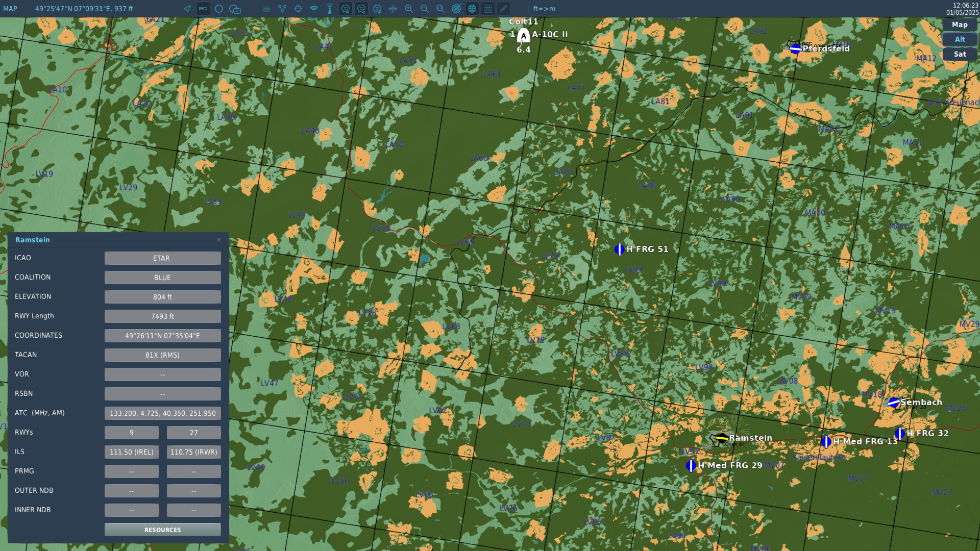Select the Colt11 A-10C II aircraft symbol
Viewport: 980px width, 551px height.
click(x=523, y=36)
